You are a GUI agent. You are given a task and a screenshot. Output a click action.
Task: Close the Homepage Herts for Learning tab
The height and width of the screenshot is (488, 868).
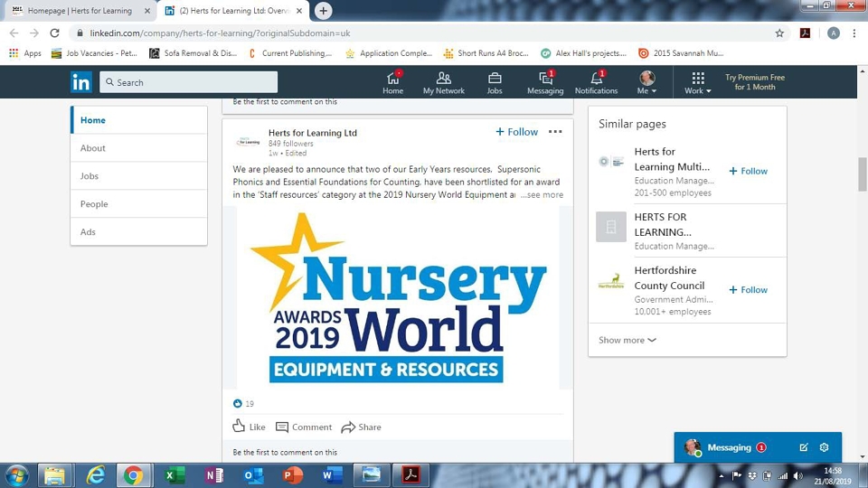[x=147, y=11]
